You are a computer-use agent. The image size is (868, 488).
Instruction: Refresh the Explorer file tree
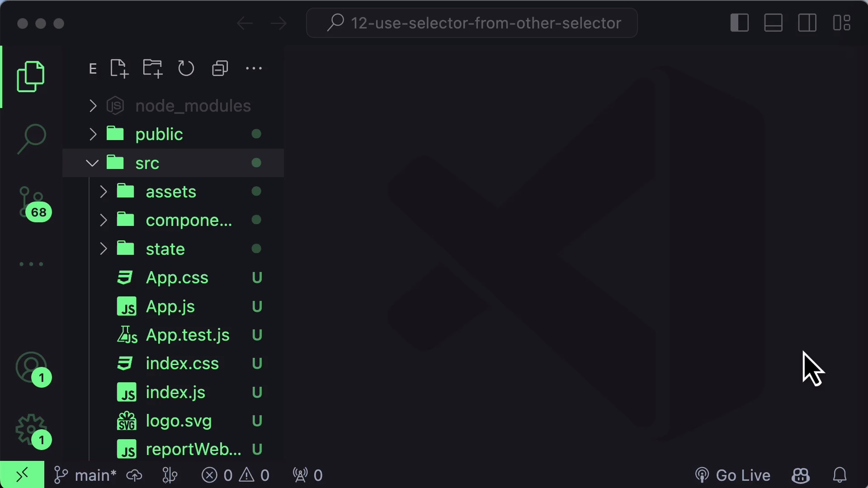(x=186, y=69)
